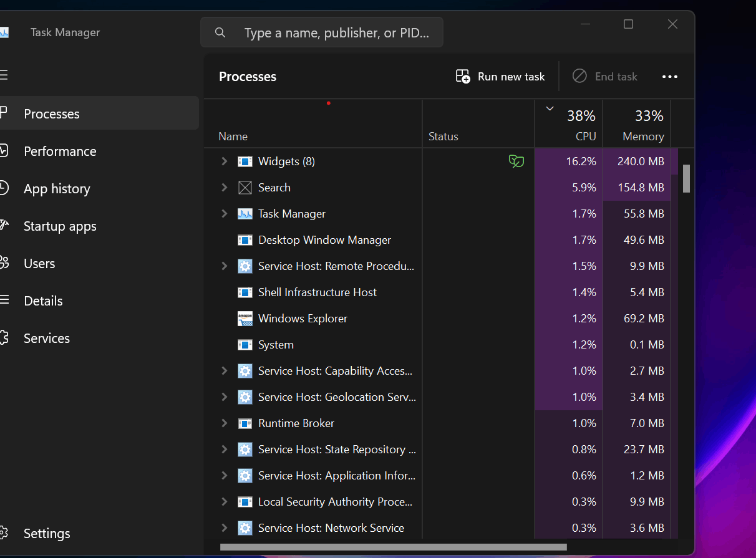The image size is (756, 558).
Task: Click the 240.0 MB memory value
Action: click(x=641, y=161)
